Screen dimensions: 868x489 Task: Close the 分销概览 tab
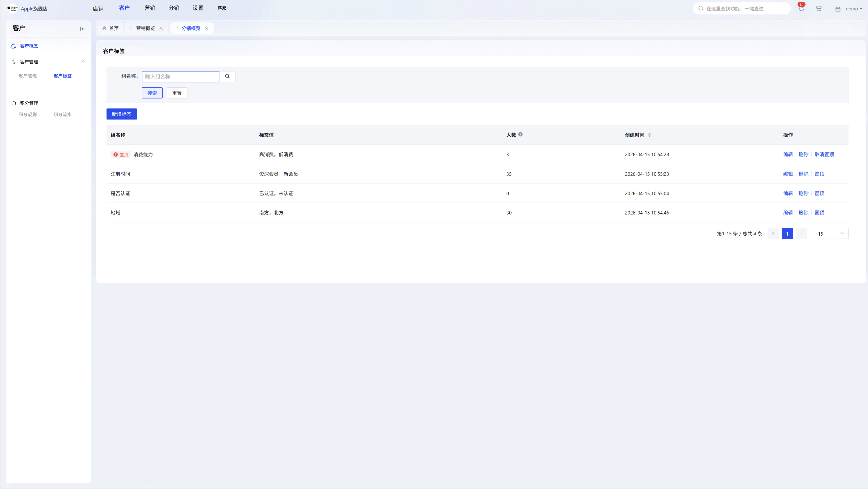coord(206,28)
